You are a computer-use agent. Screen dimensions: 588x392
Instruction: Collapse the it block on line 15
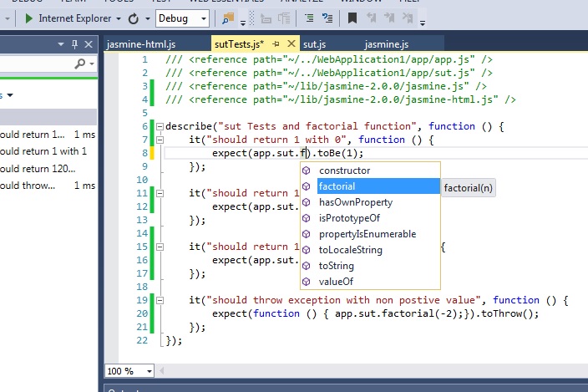[x=160, y=247]
